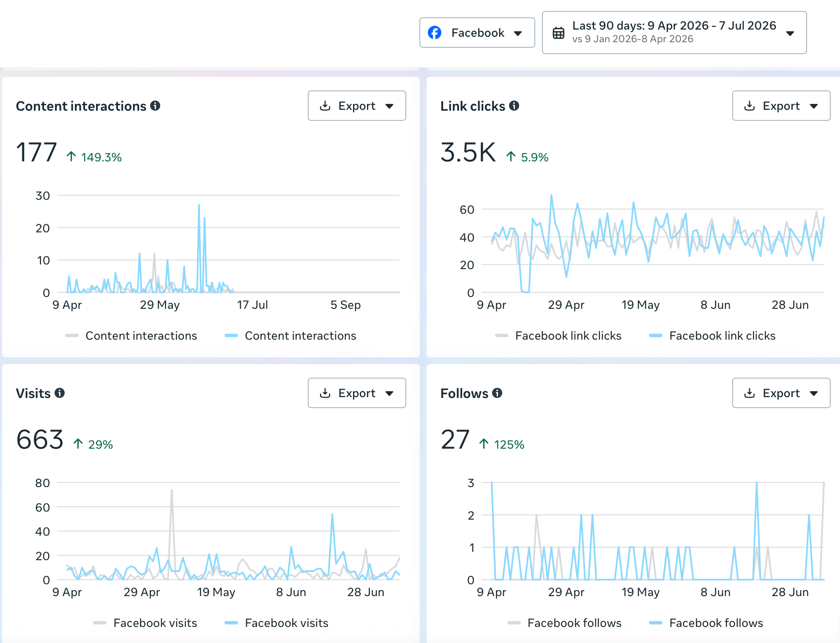This screenshot has height=643, width=840.
Task: Open the Last 90 days date range picker
Action: tap(674, 33)
